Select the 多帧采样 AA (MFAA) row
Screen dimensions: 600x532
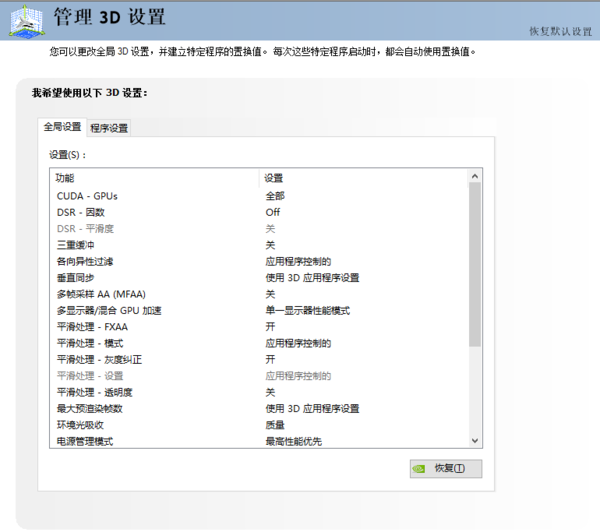(x=259, y=294)
